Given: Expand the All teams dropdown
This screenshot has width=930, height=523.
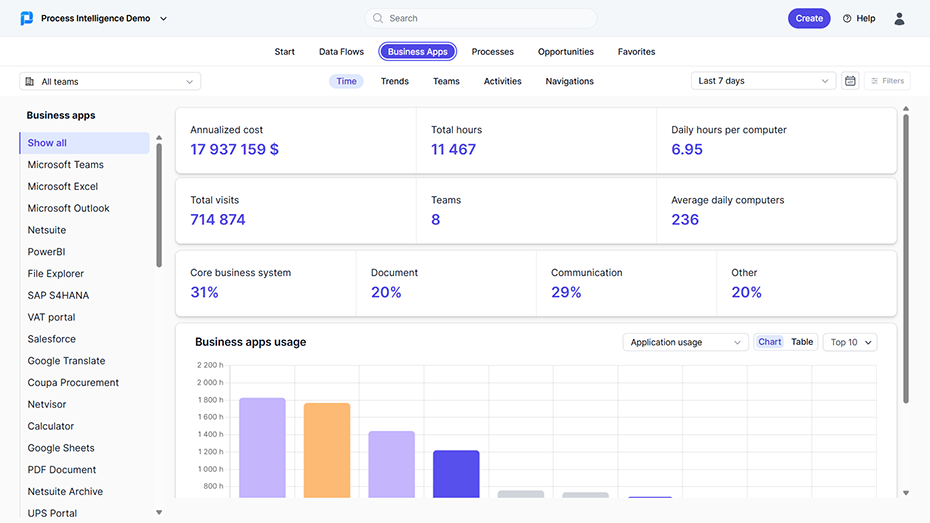Looking at the screenshot, I should click(x=110, y=81).
